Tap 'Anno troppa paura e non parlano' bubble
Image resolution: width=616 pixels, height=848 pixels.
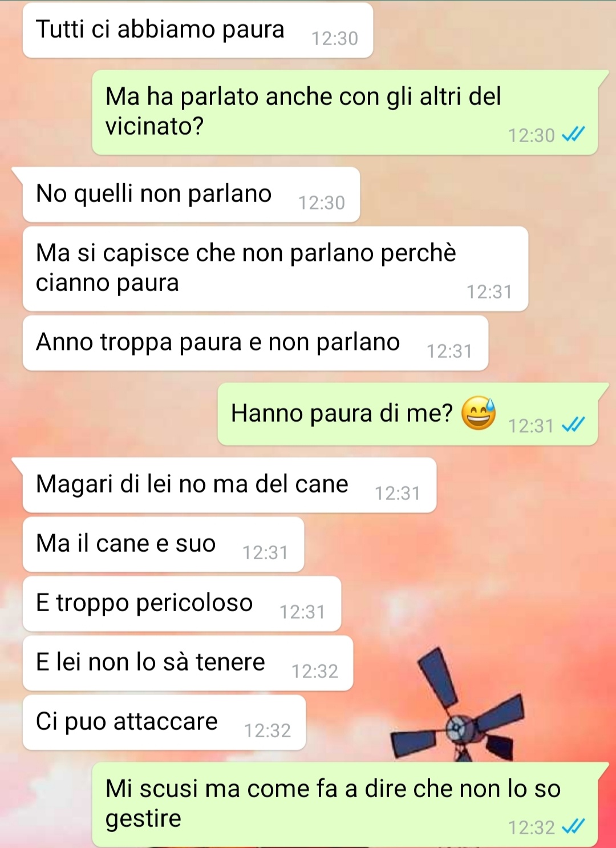(256, 343)
